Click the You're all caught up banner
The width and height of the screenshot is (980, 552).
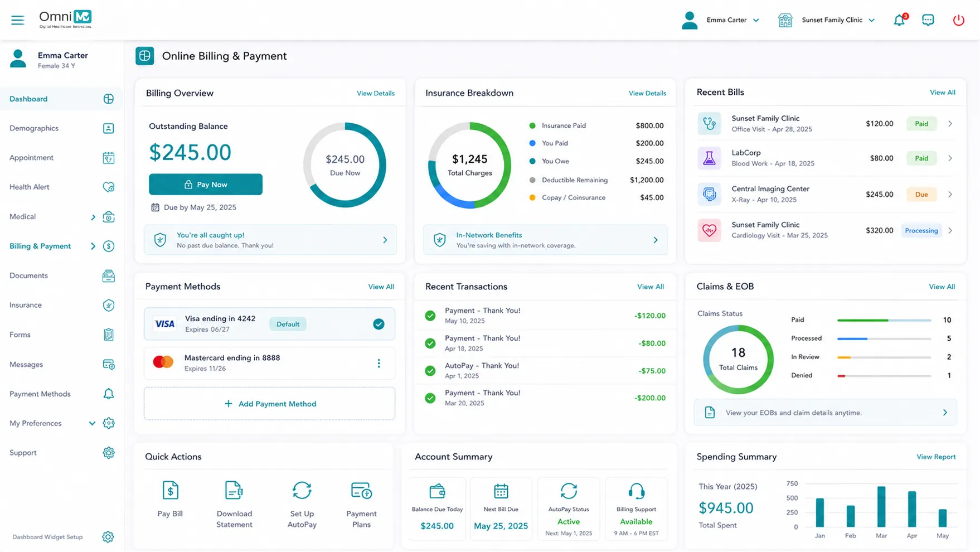click(270, 240)
